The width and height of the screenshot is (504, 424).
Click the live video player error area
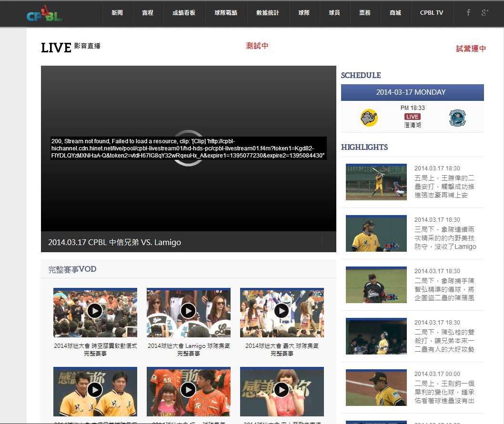(188, 148)
